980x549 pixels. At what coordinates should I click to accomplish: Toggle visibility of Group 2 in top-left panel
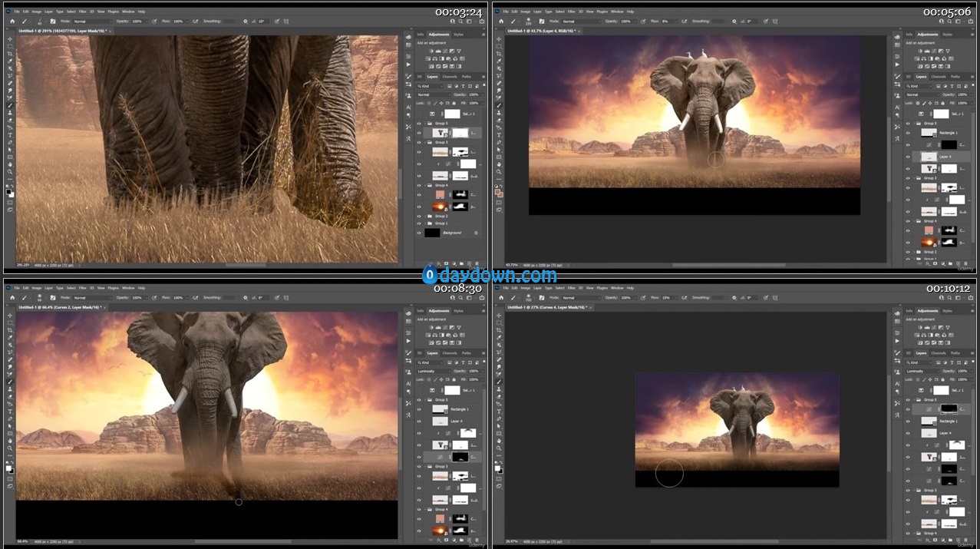419,217
